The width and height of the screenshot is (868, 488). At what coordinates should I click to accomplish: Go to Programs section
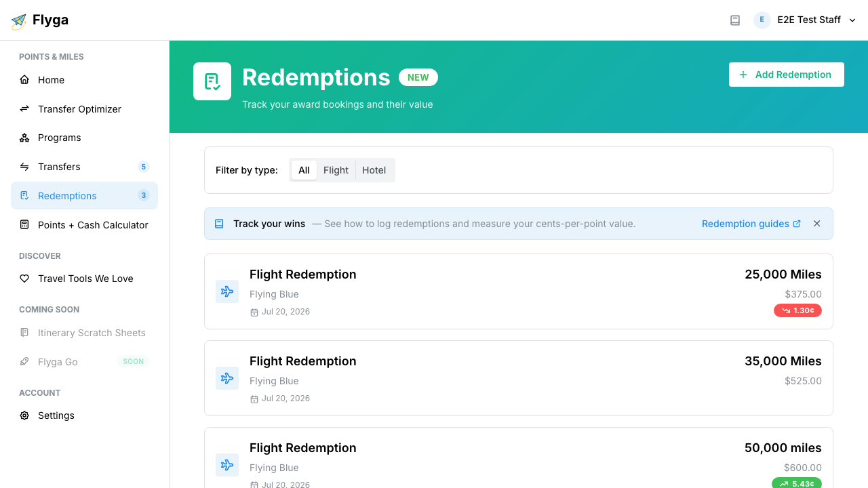coord(84,138)
